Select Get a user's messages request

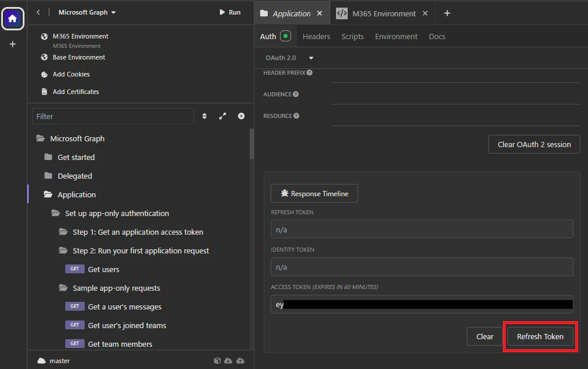point(124,307)
